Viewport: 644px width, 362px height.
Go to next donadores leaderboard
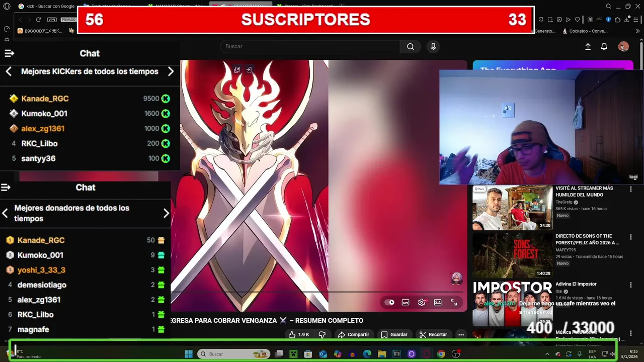166,213
